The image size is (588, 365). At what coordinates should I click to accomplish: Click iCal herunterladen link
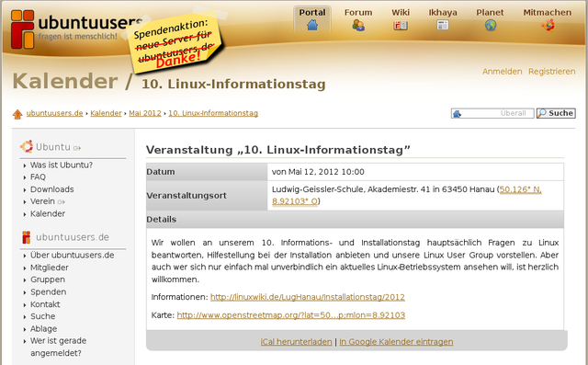[296, 342]
